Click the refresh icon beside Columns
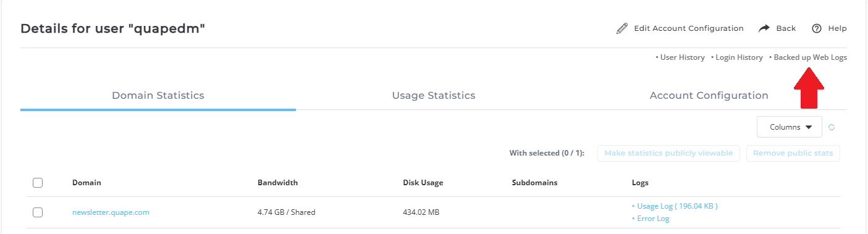The image size is (868, 234). pyautogui.click(x=832, y=127)
